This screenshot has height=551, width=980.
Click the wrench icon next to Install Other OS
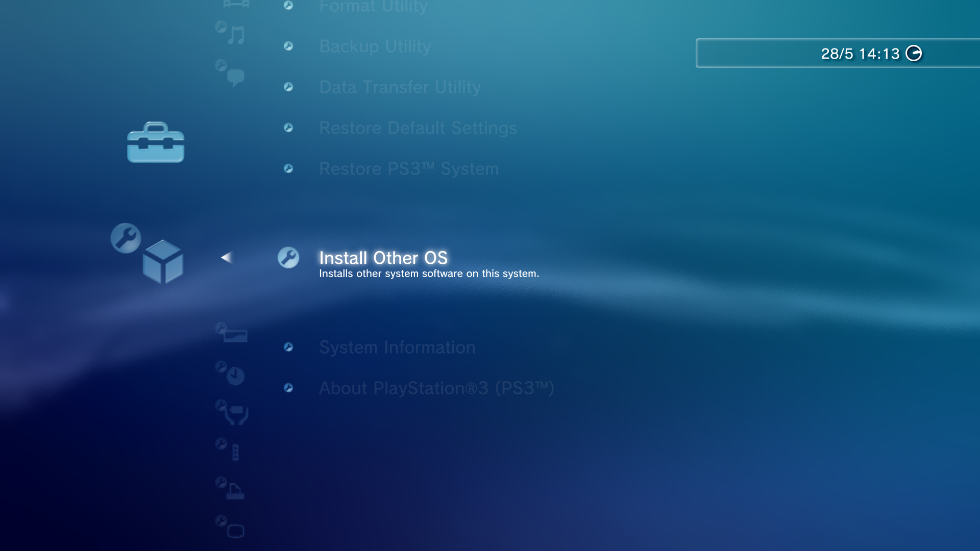pos(288,258)
